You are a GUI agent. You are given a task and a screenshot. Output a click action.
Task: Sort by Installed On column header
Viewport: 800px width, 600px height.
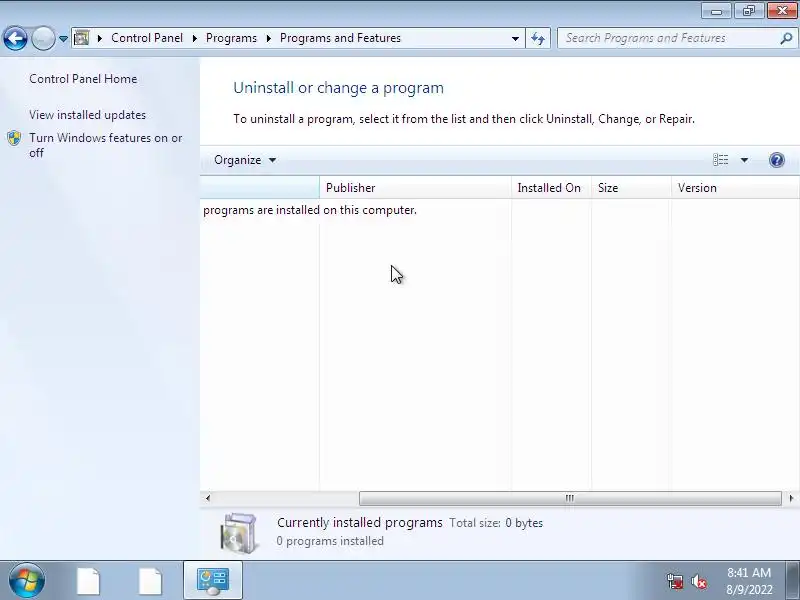[551, 188]
